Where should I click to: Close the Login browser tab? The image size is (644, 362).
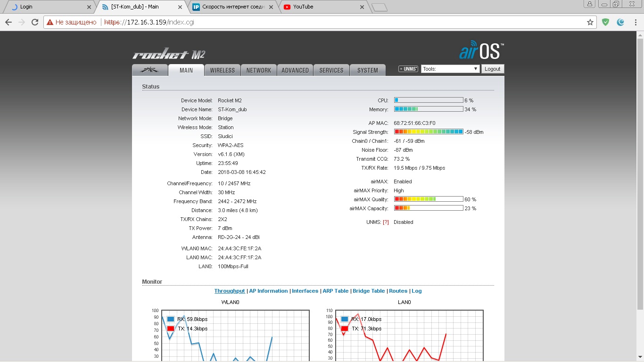pos(90,7)
